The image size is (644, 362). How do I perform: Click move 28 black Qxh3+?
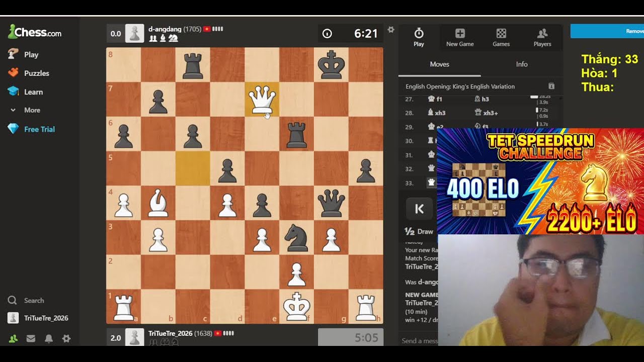tap(486, 113)
